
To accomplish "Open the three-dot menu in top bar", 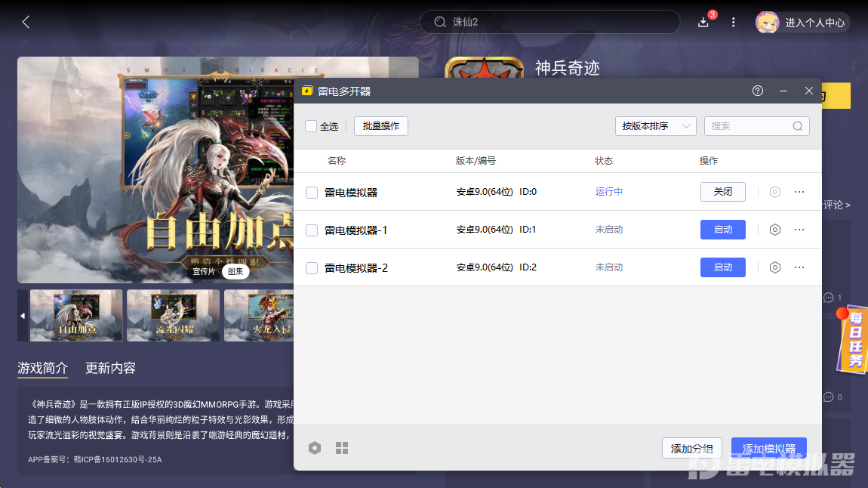I will pyautogui.click(x=734, y=22).
